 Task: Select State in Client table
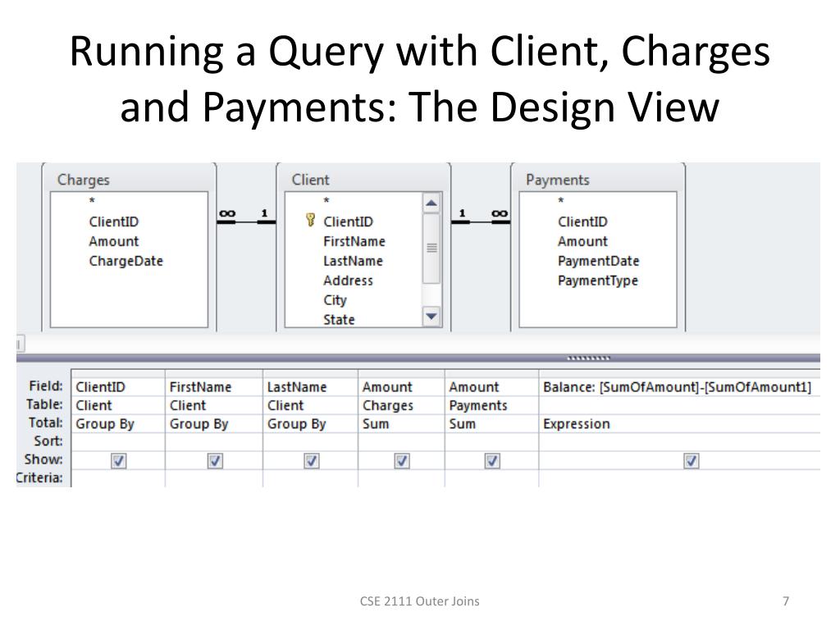click(x=339, y=320)
